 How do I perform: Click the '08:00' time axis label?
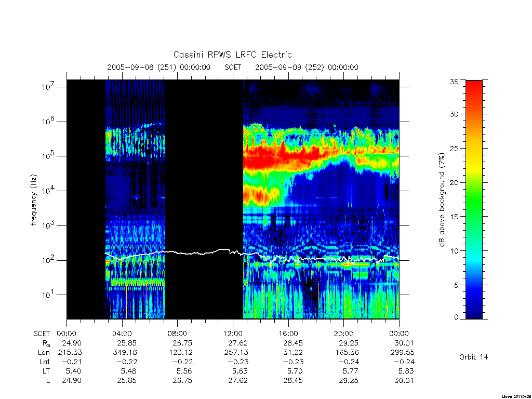click(177, 334)
